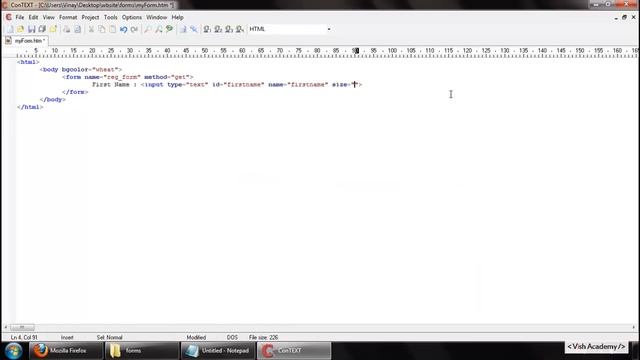
Task: Click the Cut toolbar icon
Action: (91, 29)
